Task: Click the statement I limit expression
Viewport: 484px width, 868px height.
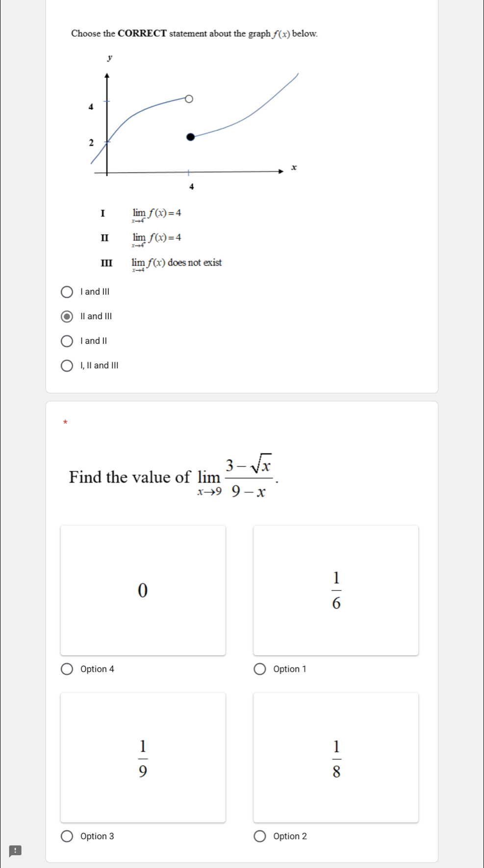Action: coord(156,213)
